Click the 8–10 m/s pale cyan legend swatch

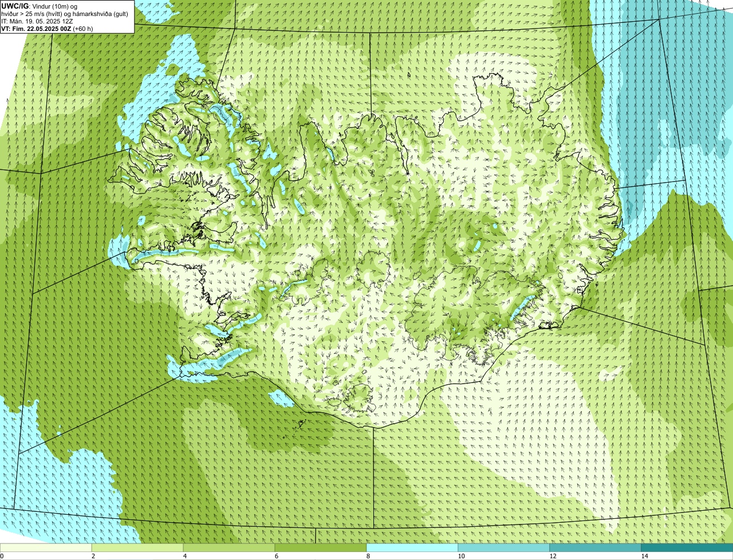tap(412, 547)
